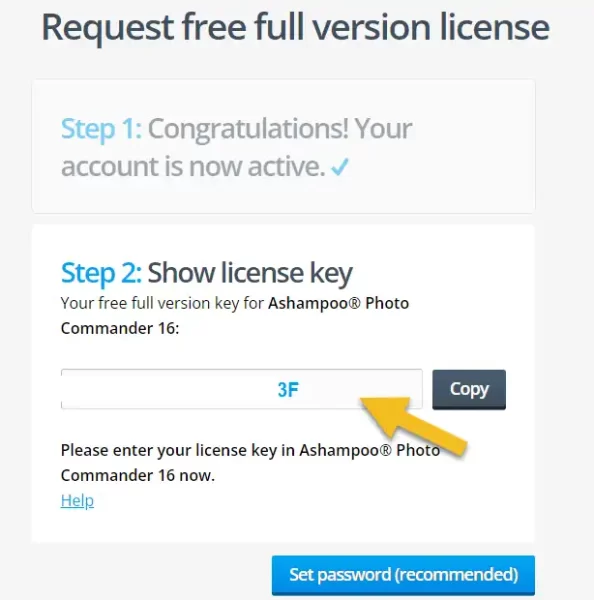This screenshot has width=594, height=600.
Task: Click the 'Your free full version key for' text
Action: click(162, 303)
